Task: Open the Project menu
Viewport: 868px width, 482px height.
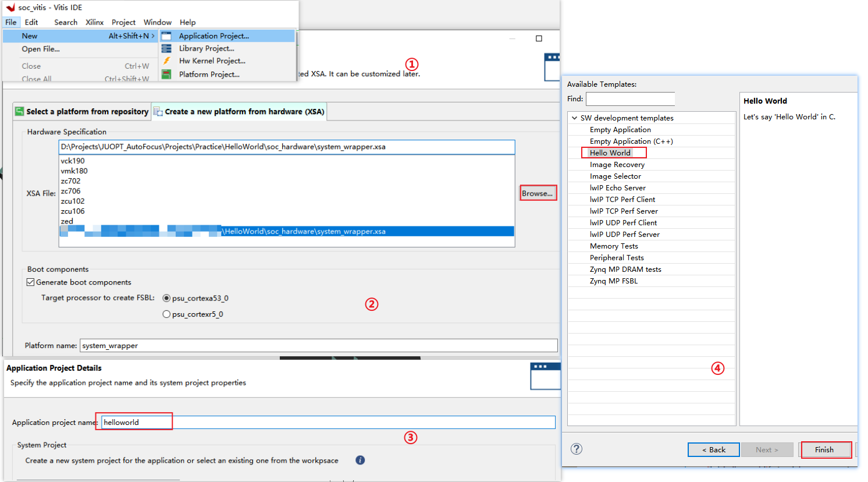Action: coord(123,22)
